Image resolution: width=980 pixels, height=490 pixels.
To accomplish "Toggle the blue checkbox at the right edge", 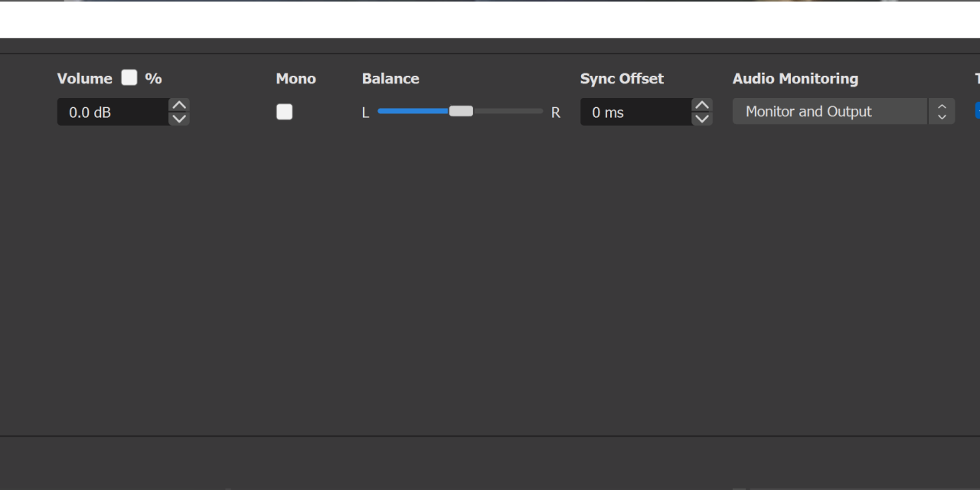I will point(977,111).
